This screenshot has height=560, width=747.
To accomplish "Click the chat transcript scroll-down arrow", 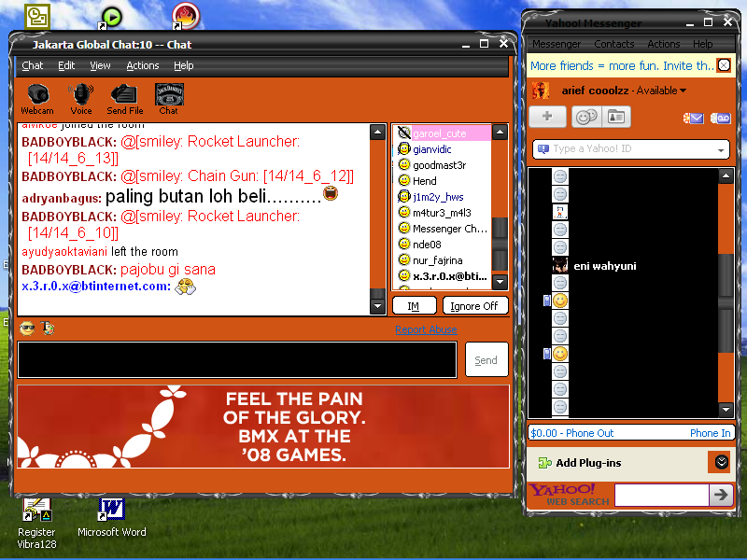I will 377,306.
